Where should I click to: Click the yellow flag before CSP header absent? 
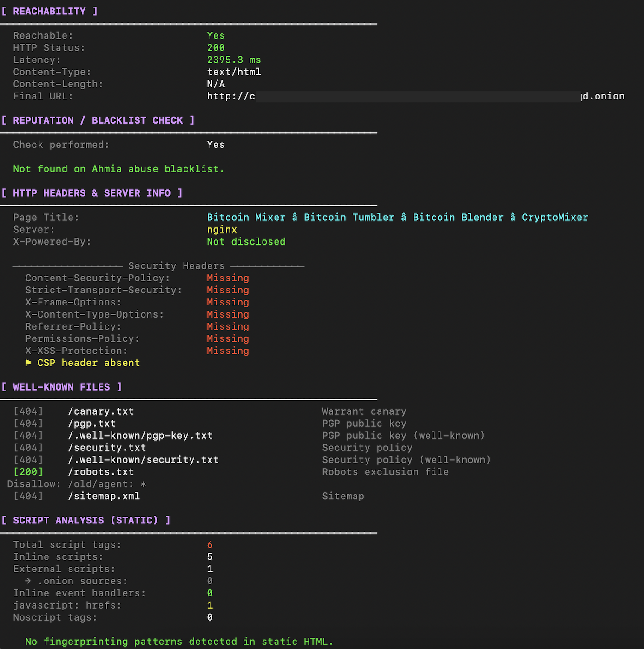[28, 363]
